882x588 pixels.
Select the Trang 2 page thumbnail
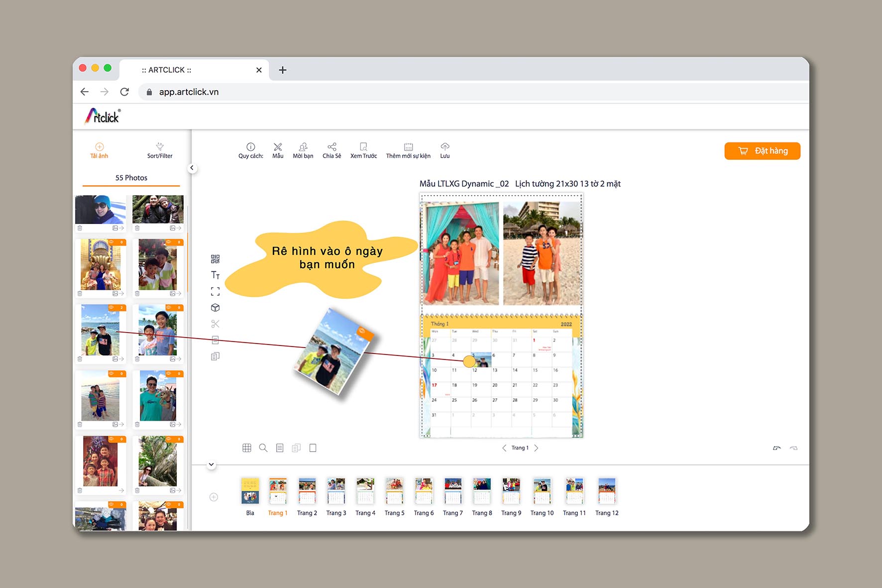coord(307,490)
